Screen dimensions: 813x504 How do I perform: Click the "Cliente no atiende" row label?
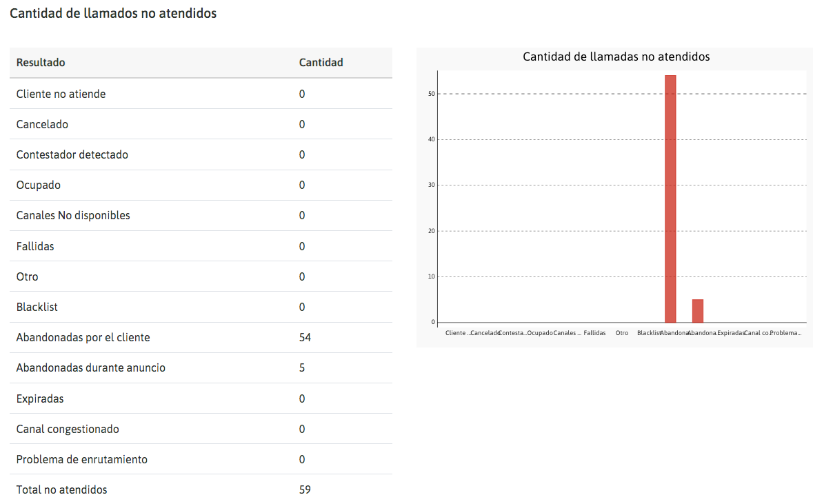tap(61, 94)
